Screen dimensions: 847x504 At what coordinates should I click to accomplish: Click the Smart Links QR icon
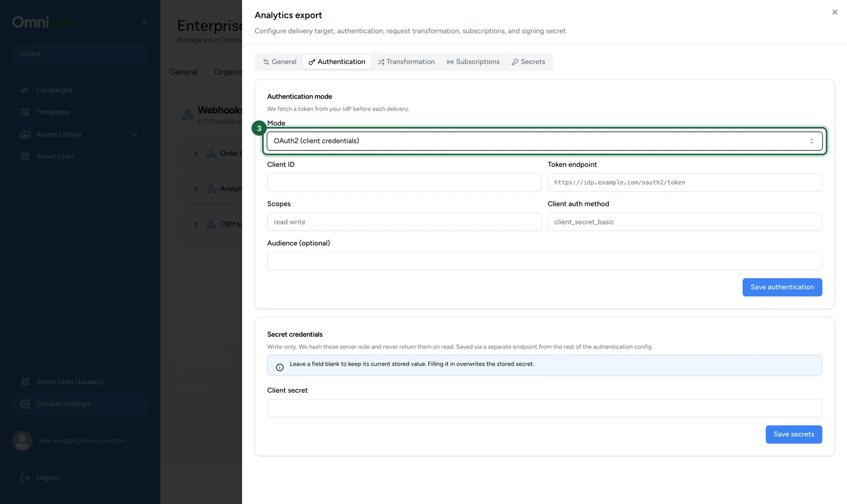tap(25, 157)
